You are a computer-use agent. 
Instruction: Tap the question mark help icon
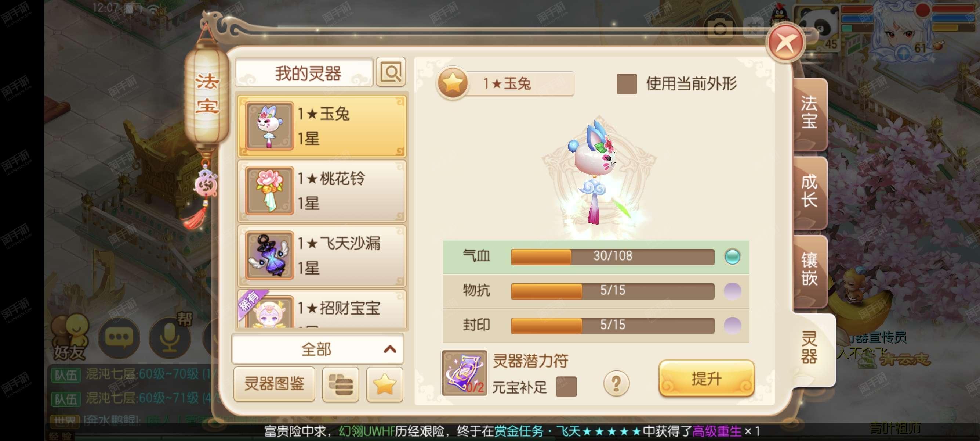click(x=616, y=383)
